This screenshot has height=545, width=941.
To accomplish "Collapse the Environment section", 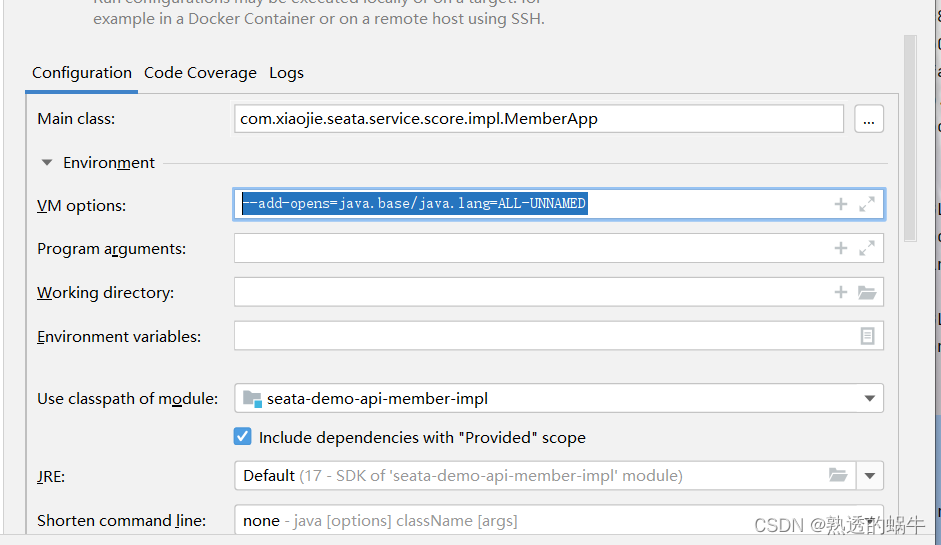I will [47, 163].
